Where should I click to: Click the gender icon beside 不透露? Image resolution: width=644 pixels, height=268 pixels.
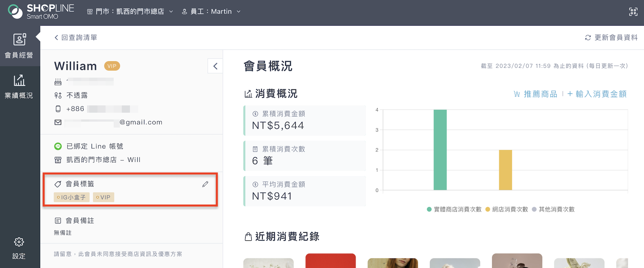[58, 95]
